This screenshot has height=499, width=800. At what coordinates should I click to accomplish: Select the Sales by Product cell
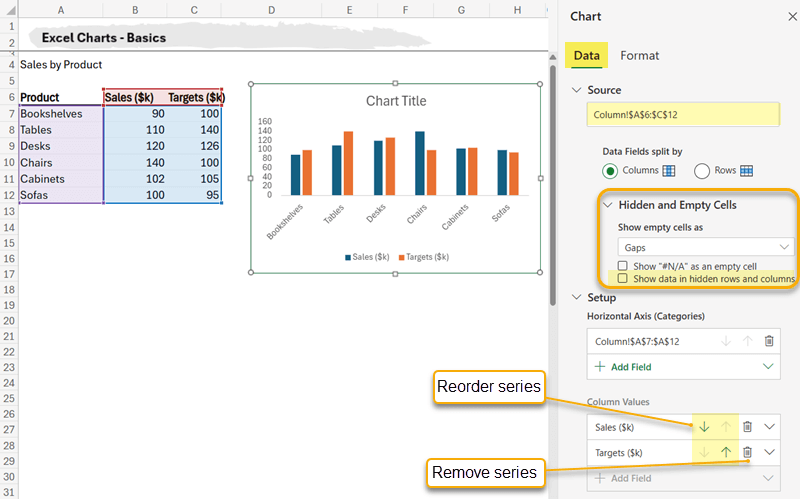tap(61, 64)
